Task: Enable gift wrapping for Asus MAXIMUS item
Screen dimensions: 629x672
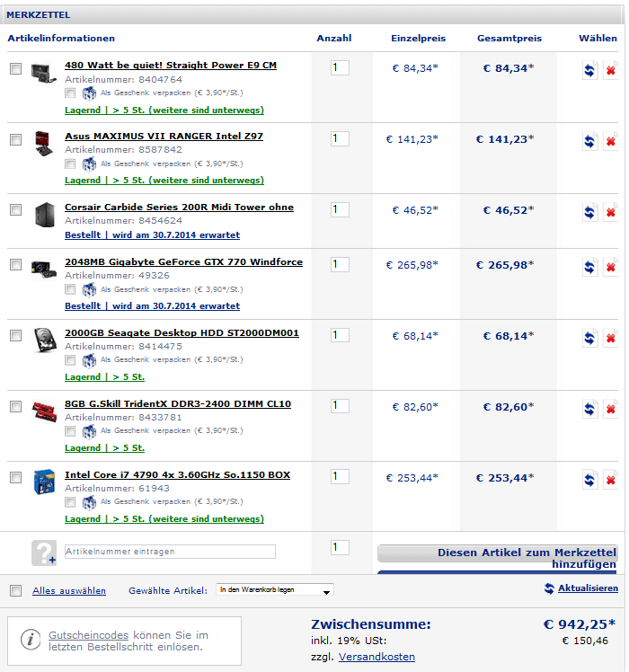Action: coord(70,164)
